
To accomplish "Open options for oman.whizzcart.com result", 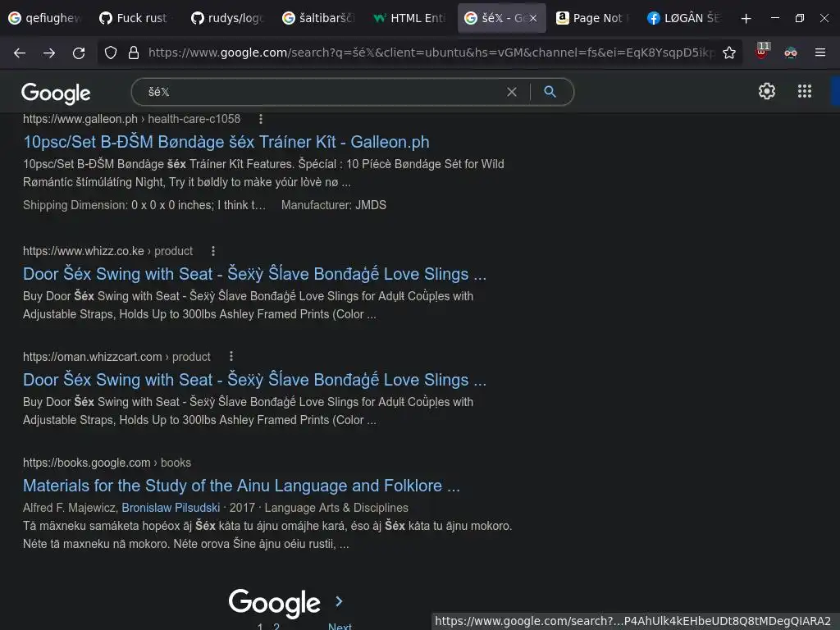I will 231,356.
